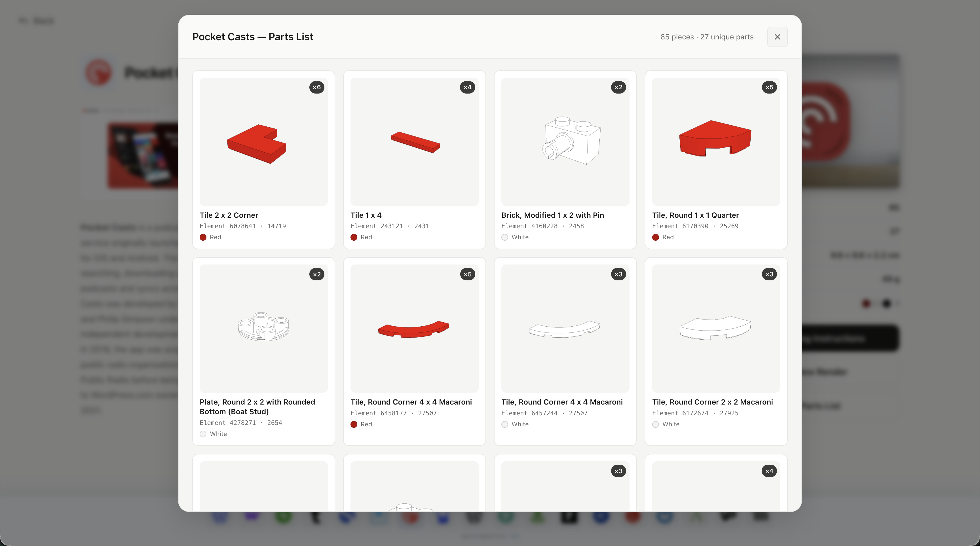Click the "Element 6172674 · 27925" text
980x546 pixels.
click(695, 413)
